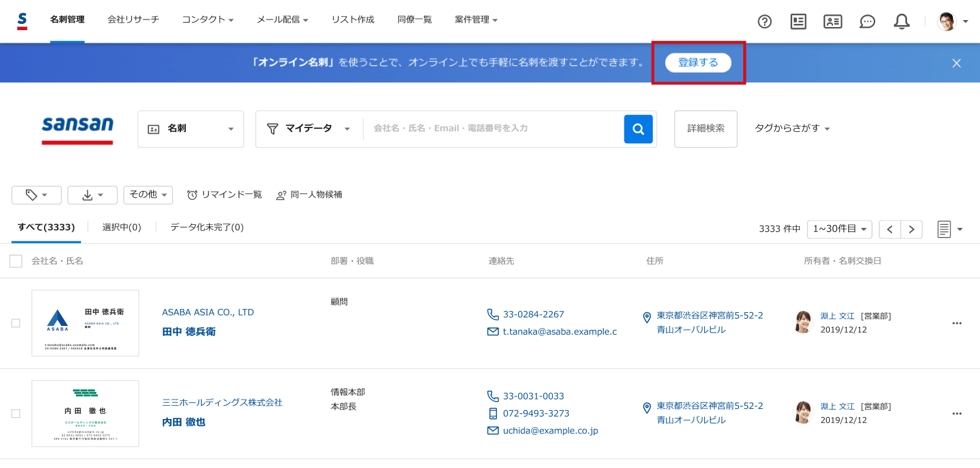Viewport: 980px width, 468px height.
Task: Expand タグからさがす dropdown
Action: [x=792, y=128]
